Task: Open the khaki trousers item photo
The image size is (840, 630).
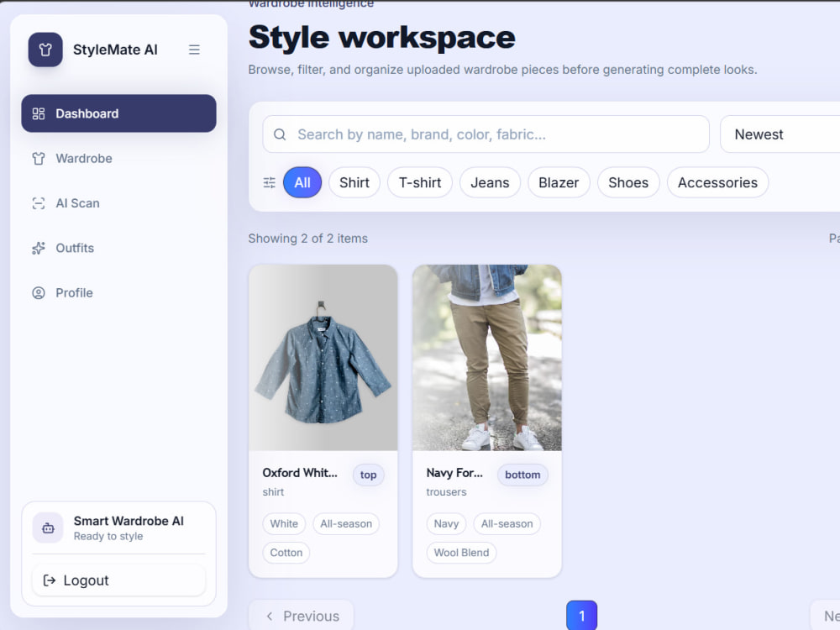Action: tap(487, 358)
